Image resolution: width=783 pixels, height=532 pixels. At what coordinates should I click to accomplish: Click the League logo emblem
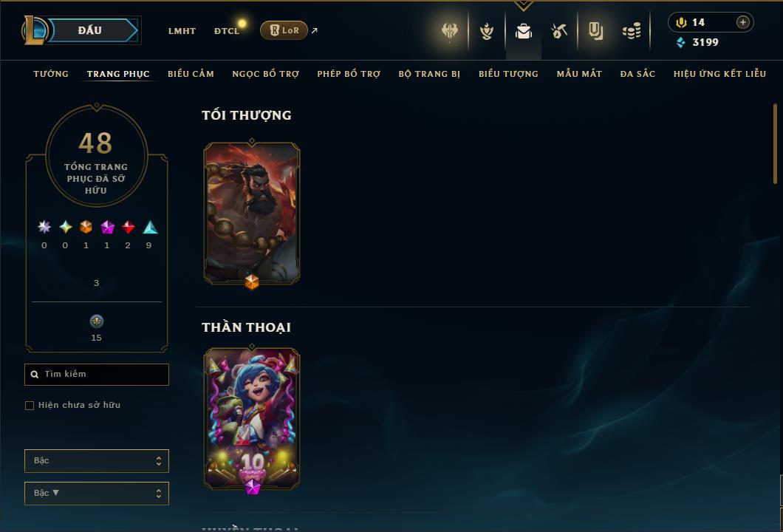tap(34, 30)
